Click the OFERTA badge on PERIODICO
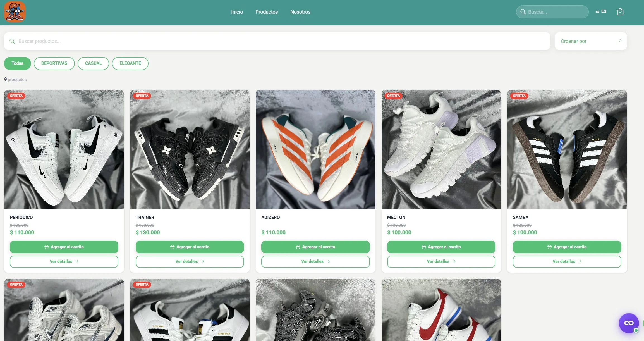The width and height of the screenshot is (644, 341). pos(16,96)
